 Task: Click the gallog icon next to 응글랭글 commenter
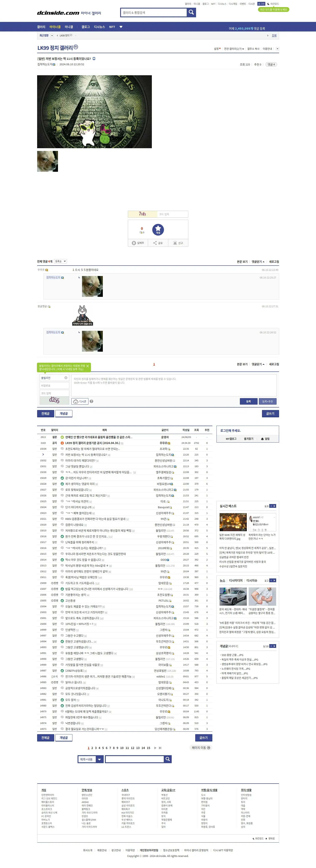pos(49,307)
